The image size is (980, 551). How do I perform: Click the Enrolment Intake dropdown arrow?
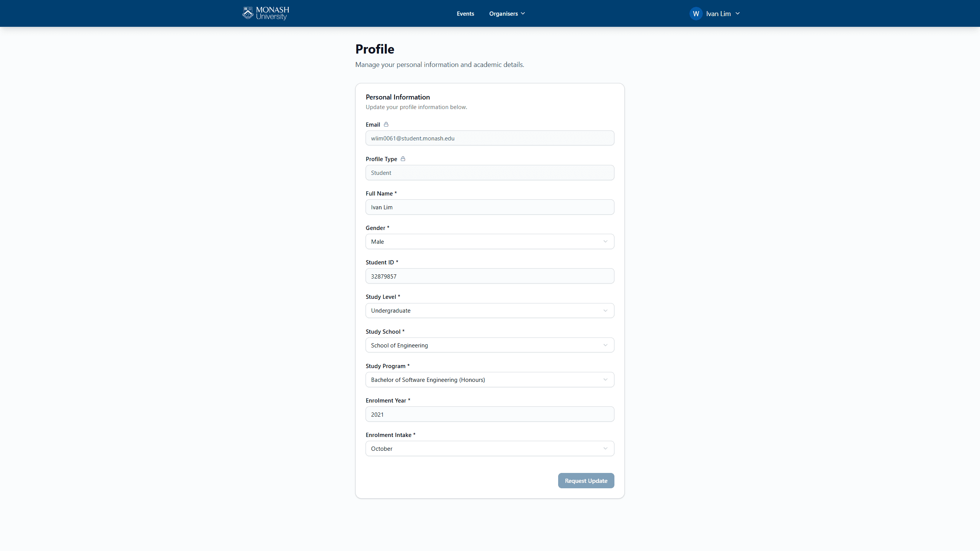coord(605,448)
